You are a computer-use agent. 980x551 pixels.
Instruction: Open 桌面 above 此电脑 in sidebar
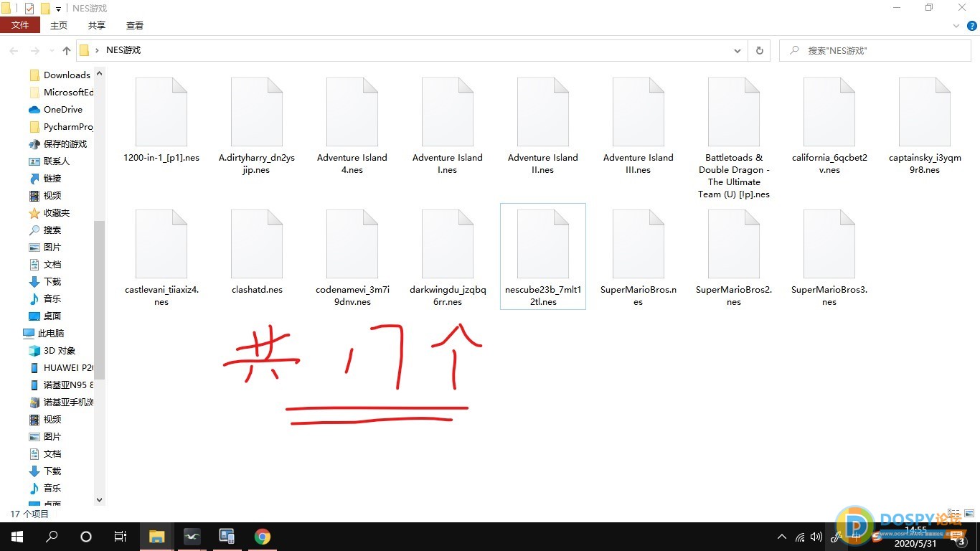click(x=44, y=316)
